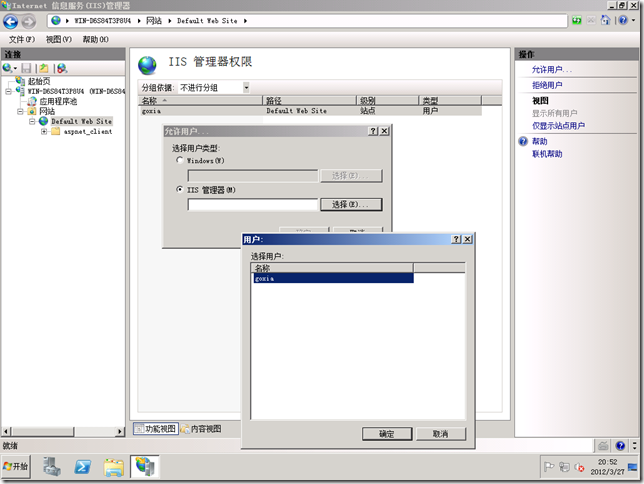Open the file explorer folder on taskbar
The height and width of the screenshot is (484, 644).
coord(114,467)
